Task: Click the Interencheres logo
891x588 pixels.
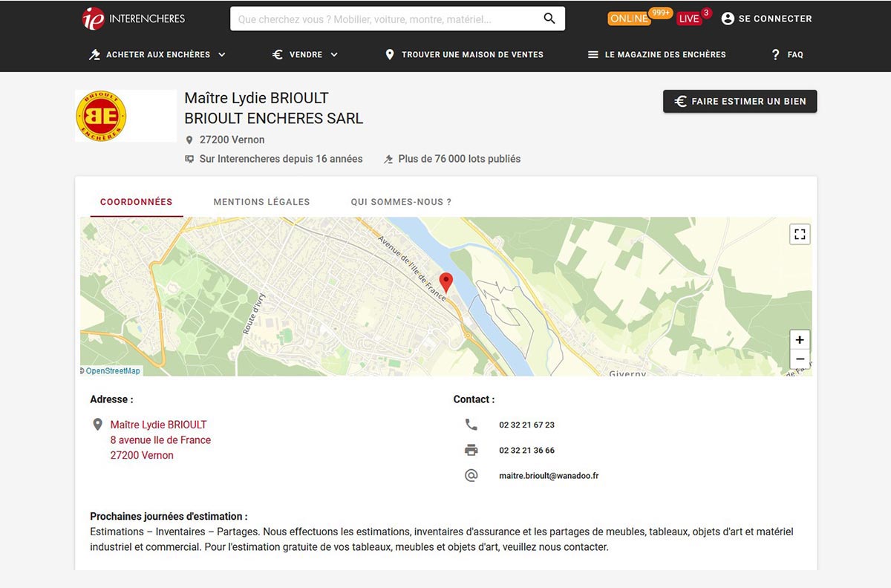Action: pyautogui.click(x=134, y=19)
